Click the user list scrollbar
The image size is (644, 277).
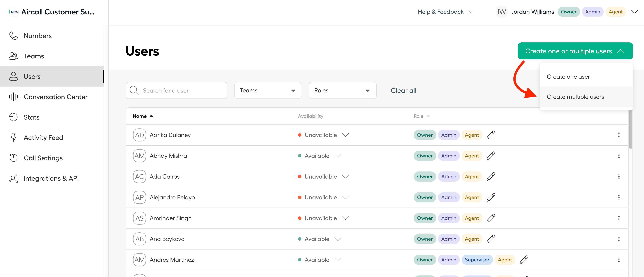(x=631, y=129)
